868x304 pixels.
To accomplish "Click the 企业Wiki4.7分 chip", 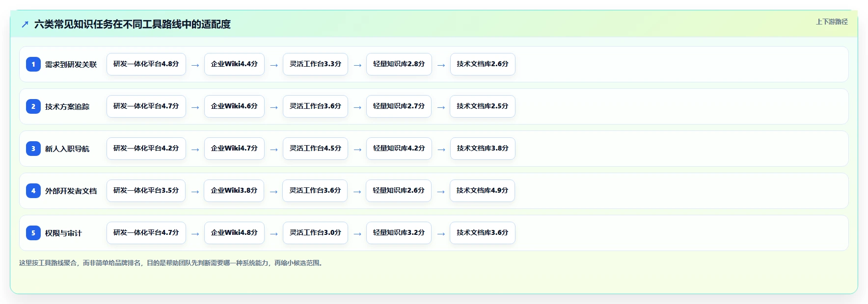I will [x=234, y=149].
